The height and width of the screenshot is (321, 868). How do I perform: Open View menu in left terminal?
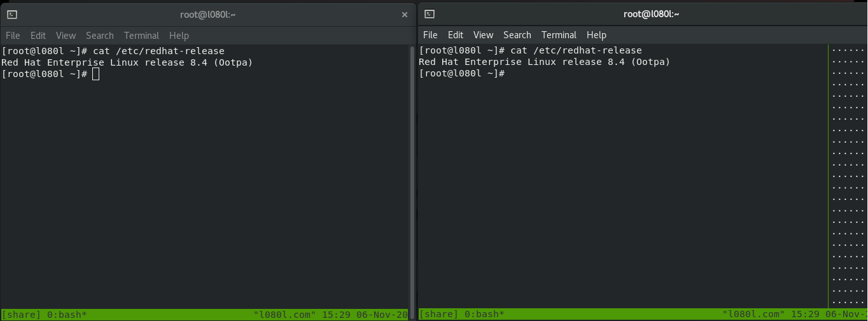click(66, 36)
